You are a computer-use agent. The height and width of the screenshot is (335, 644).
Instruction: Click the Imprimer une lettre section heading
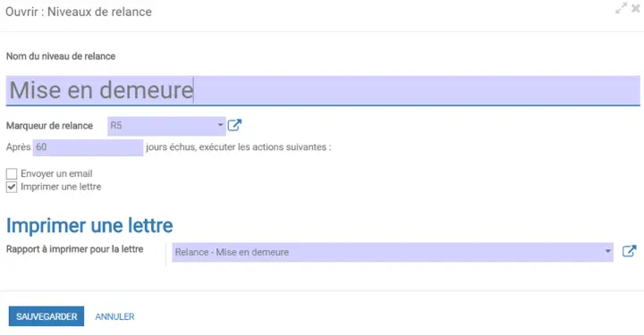[x=89, y=225]
